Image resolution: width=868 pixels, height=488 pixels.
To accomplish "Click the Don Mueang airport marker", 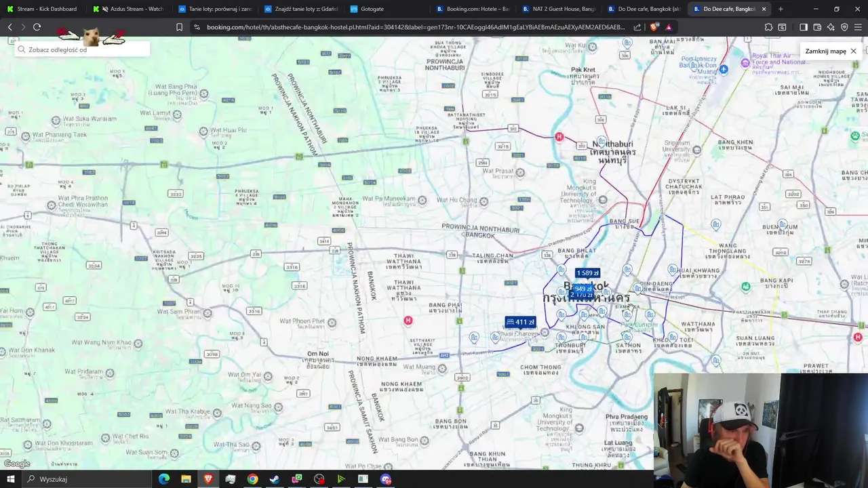I will [724, 69].
